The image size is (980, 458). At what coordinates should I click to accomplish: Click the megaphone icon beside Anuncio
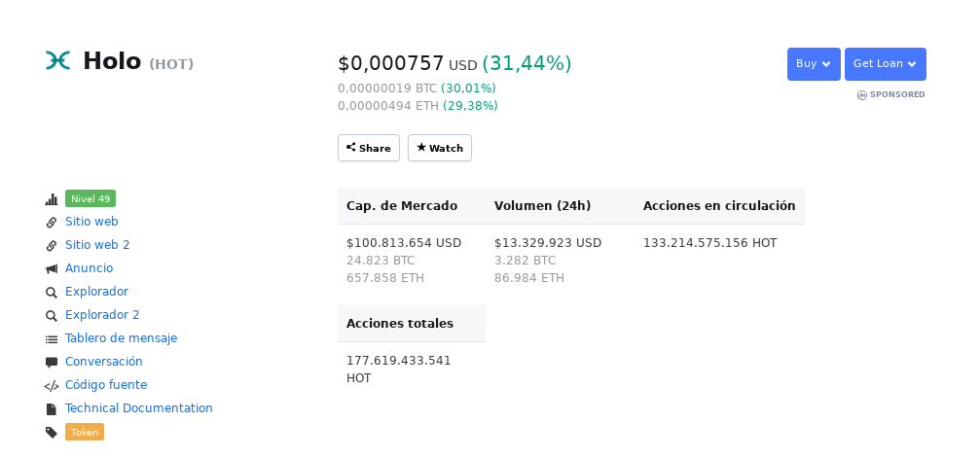click(52, 268)
